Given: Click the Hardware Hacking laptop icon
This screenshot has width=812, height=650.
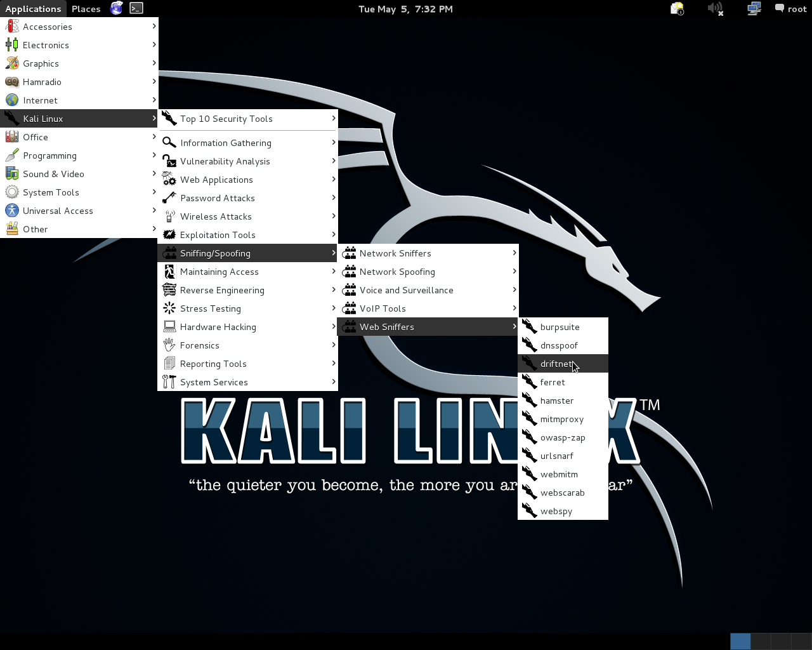Looking at the screenshot, I should [x=169, y=327].
